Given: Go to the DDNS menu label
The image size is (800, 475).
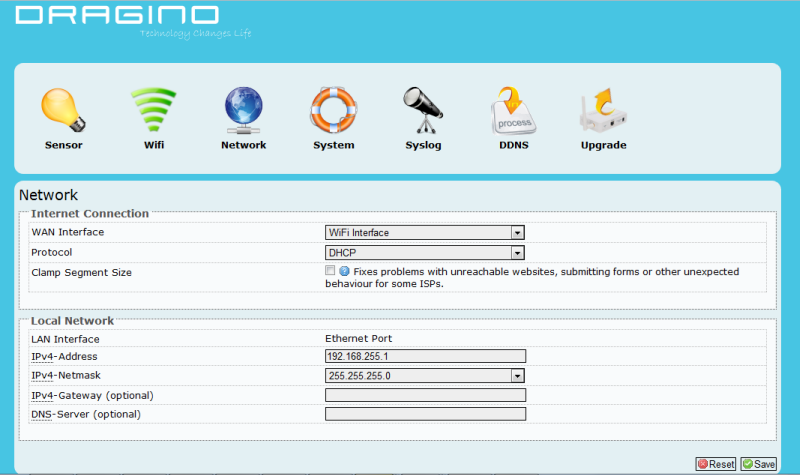Looking at the screenshot, I should click(513, 145).
